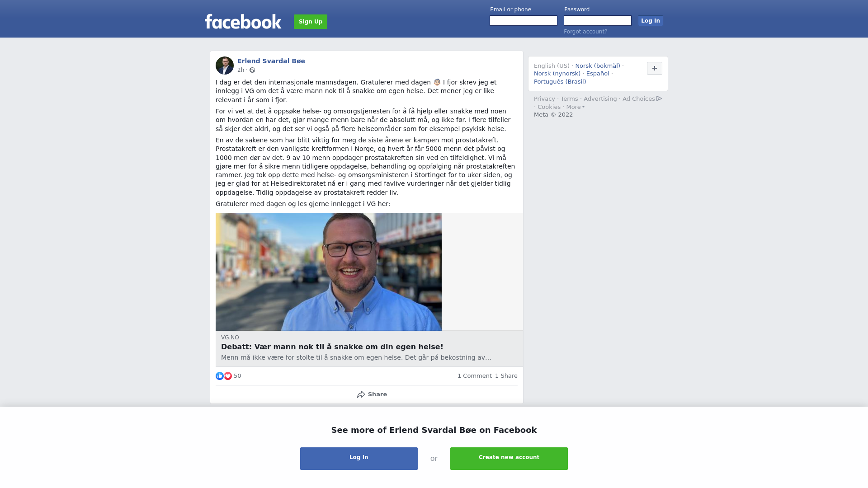868x488 pixels.
Task: Click the green Sign Up button
Action: (x=311, y=22)
